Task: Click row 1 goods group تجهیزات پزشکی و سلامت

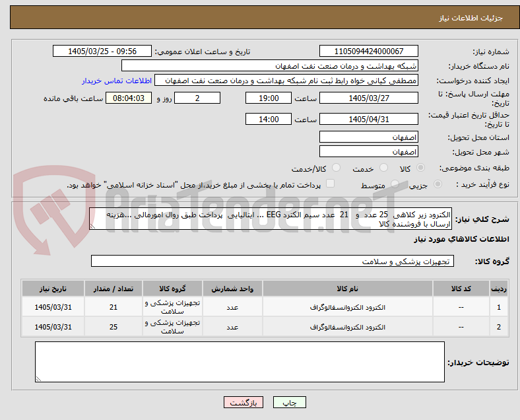Action: coord(172,307)
